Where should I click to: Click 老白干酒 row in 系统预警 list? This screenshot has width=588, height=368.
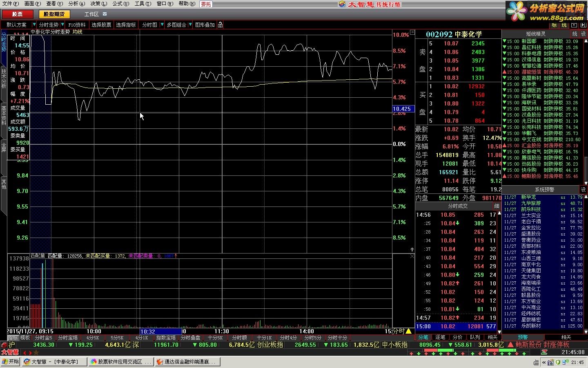[x=543, y=222]
